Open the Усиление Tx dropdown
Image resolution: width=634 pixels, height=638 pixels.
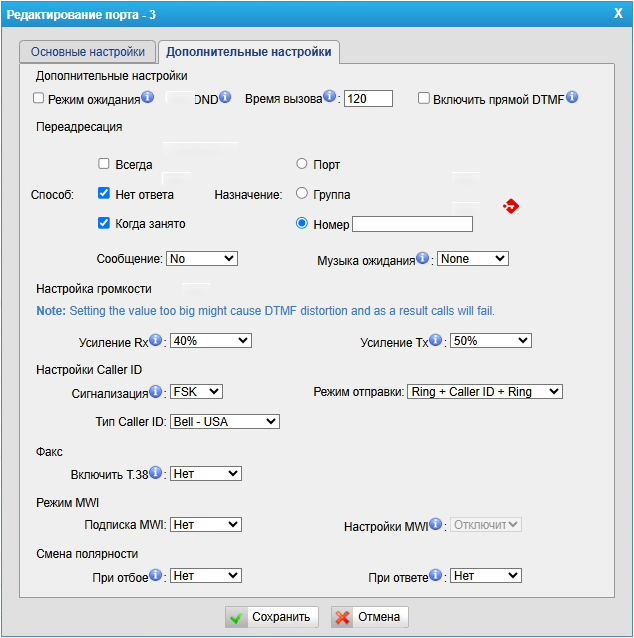coord(490,341)
